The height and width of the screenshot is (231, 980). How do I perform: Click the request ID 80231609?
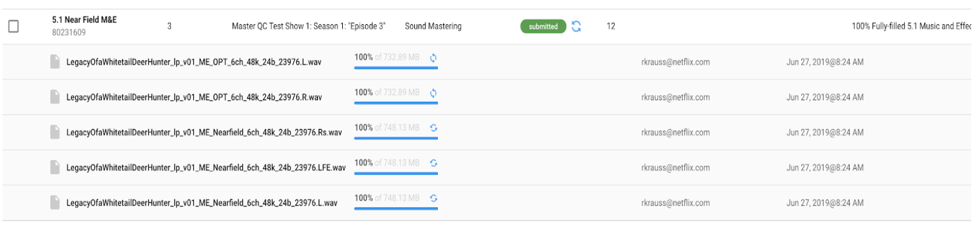tap(69, 32)
